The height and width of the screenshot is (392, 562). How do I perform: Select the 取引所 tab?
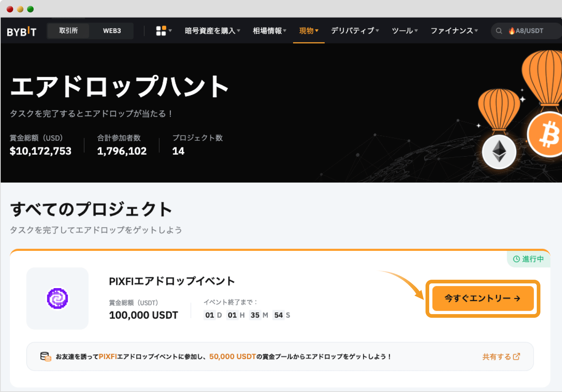pyautogui.click(x=68, y=31)
